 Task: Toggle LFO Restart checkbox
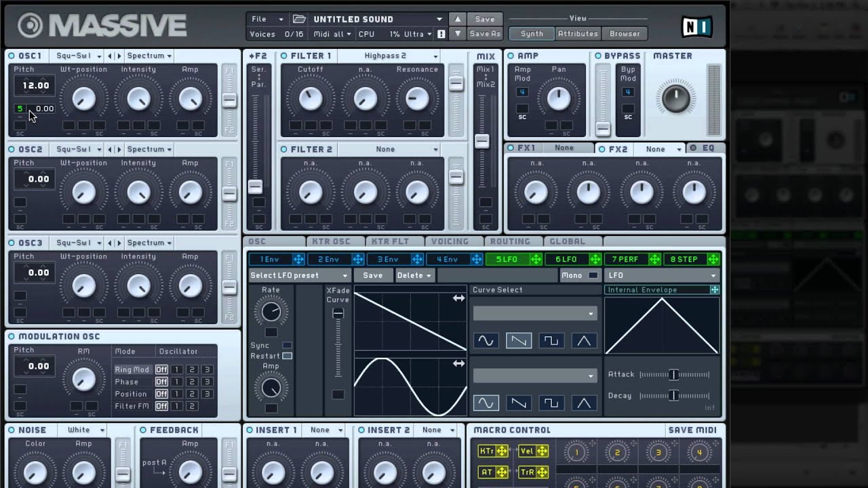point(288,356)
